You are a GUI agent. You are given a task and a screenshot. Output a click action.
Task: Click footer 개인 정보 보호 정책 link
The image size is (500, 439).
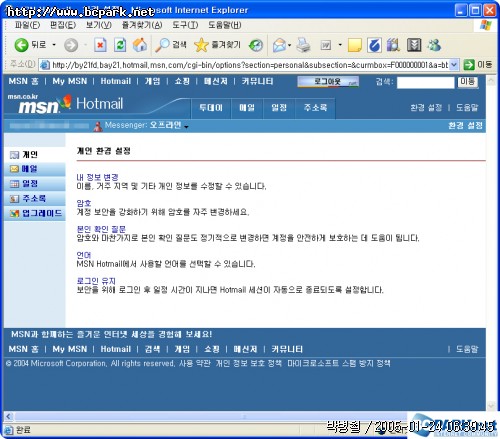(249, 363)
